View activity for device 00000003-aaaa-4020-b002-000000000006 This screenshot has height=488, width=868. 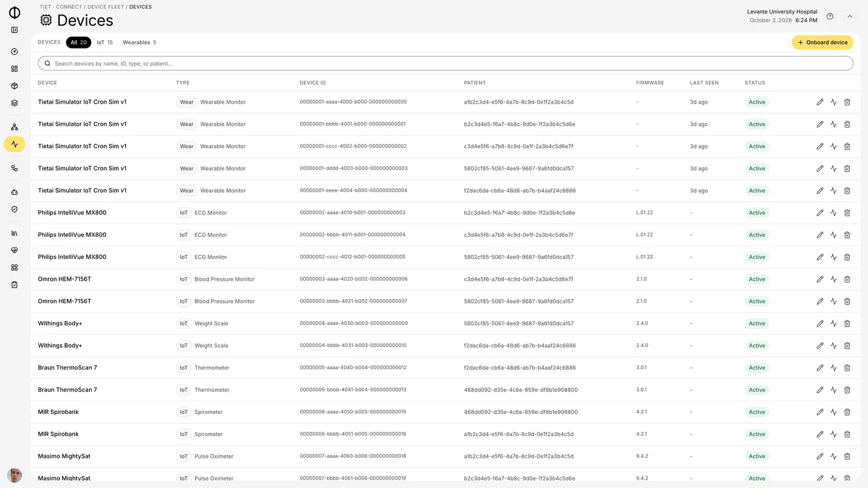834,279
